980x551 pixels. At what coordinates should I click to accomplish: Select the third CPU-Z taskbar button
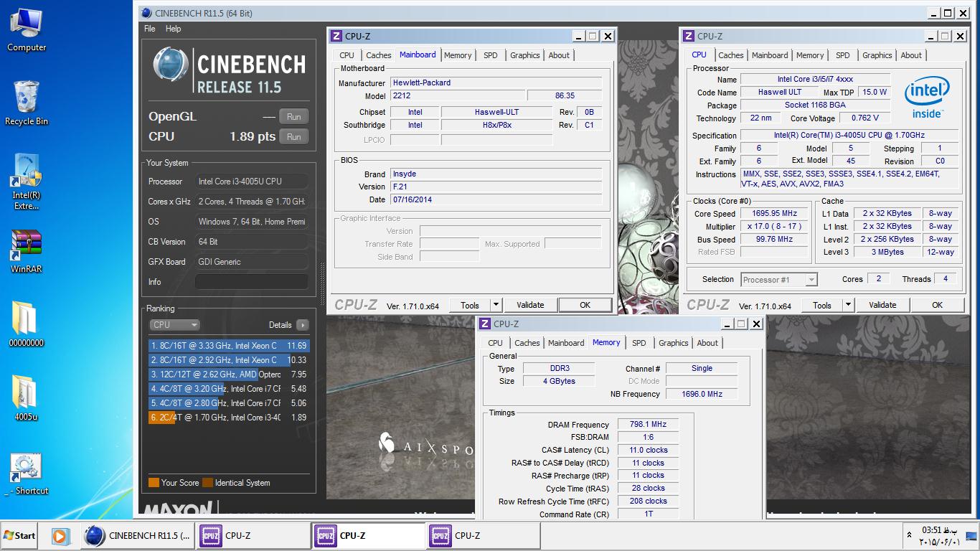483,535
